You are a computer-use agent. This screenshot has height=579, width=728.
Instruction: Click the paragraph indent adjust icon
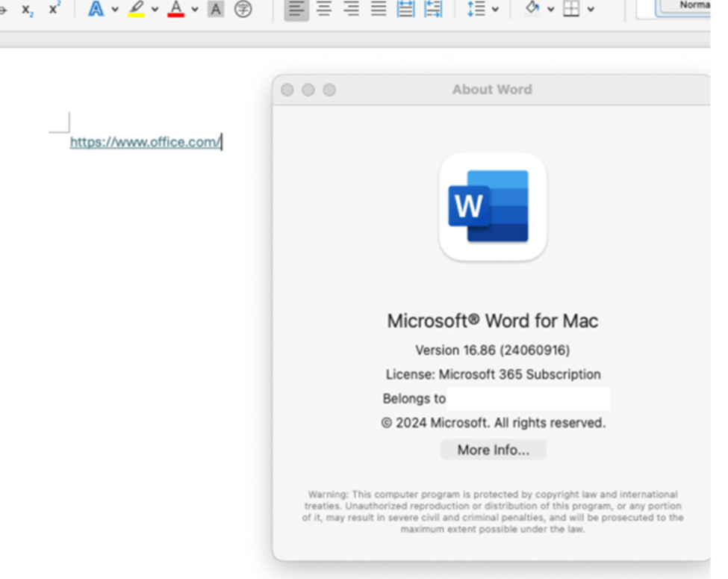click(x=433, y=9)
